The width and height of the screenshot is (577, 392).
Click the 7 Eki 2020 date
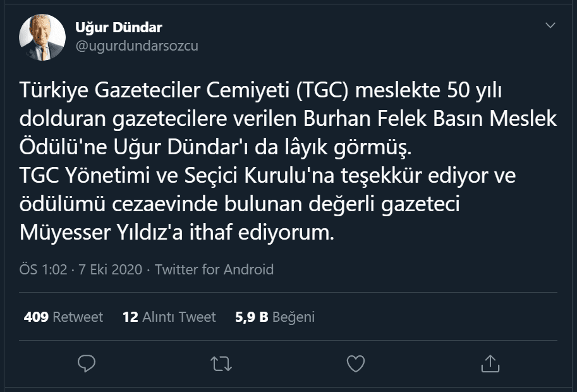point(110,269)
